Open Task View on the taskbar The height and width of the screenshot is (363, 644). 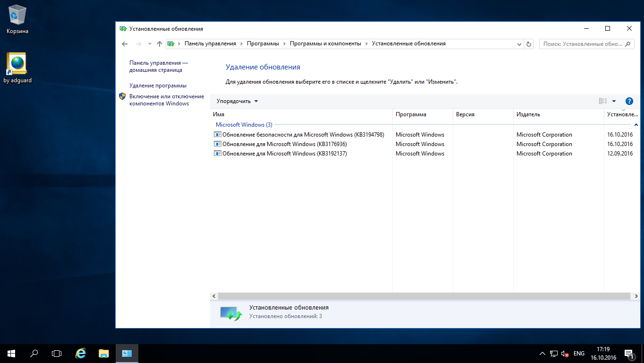pyautogui.click(x=57, y=354)
